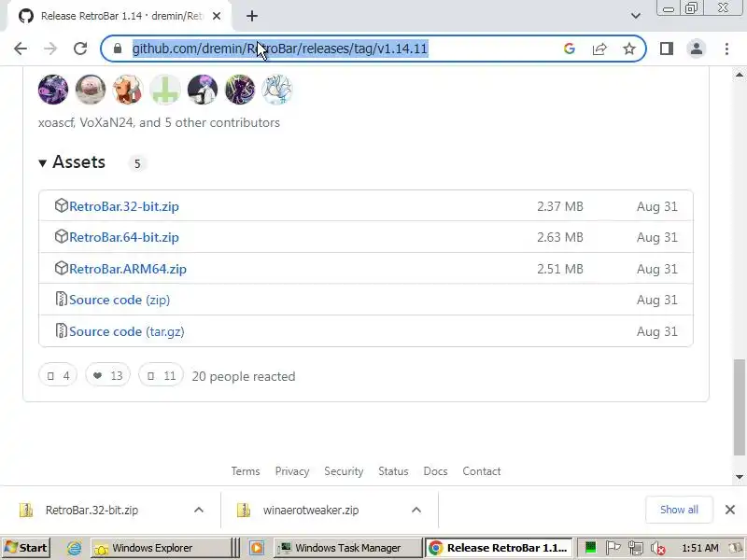
Task: Click the scrollbar down arrow
Action: click(x=740, y=477)
